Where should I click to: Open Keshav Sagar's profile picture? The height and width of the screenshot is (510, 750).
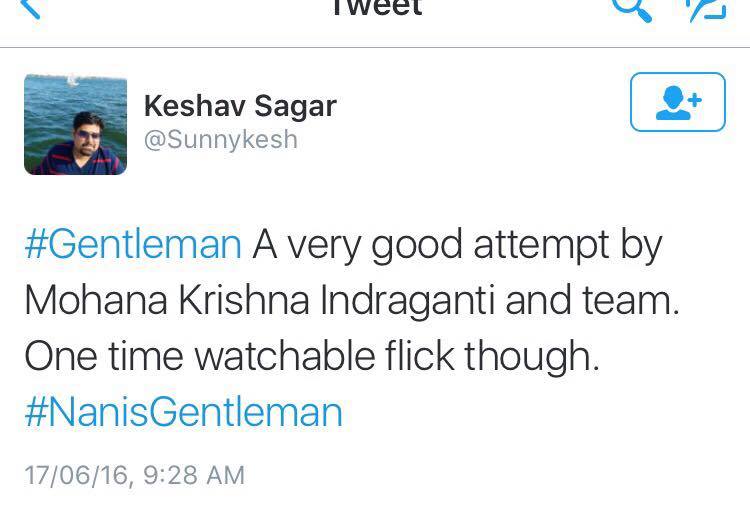coord(75,124)
